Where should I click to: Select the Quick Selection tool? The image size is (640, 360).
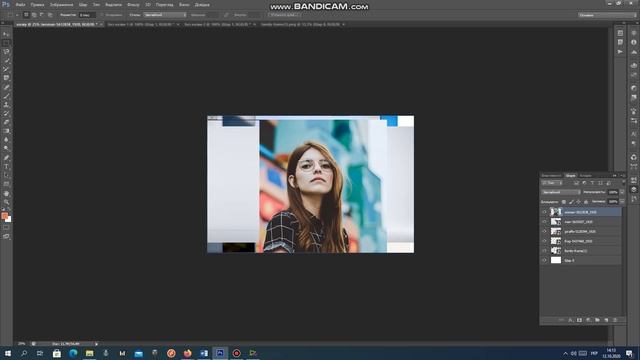(x=6, y=60)
